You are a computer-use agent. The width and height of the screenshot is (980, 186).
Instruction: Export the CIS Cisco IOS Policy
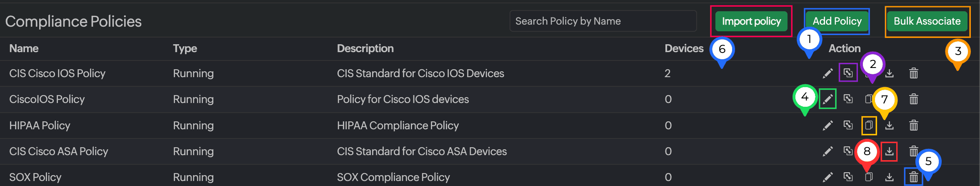click(x=889, y=73)
